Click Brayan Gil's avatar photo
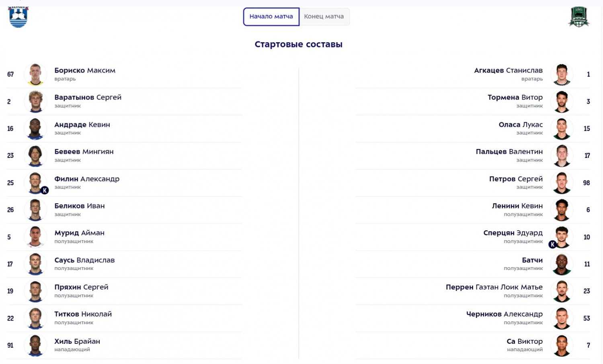Image resolution: width=603 pixels, height=364 pixels. click(x=35, y=345)
